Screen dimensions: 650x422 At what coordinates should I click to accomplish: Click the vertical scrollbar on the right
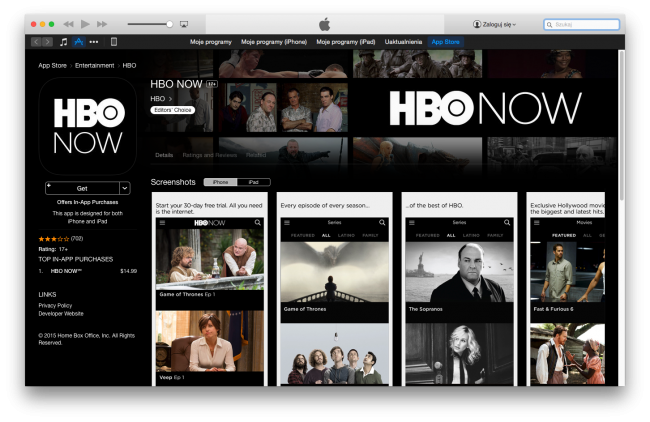621,126
